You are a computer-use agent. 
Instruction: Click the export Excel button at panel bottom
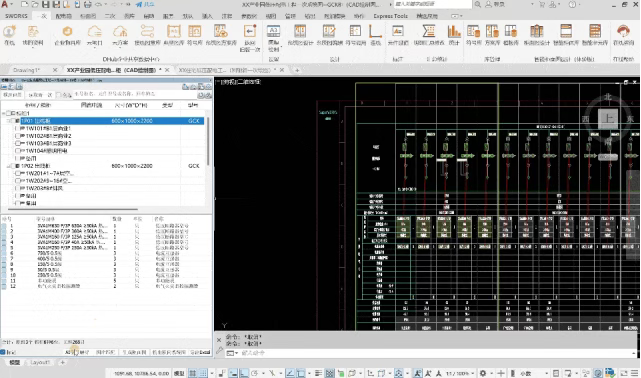pos(200,352)
